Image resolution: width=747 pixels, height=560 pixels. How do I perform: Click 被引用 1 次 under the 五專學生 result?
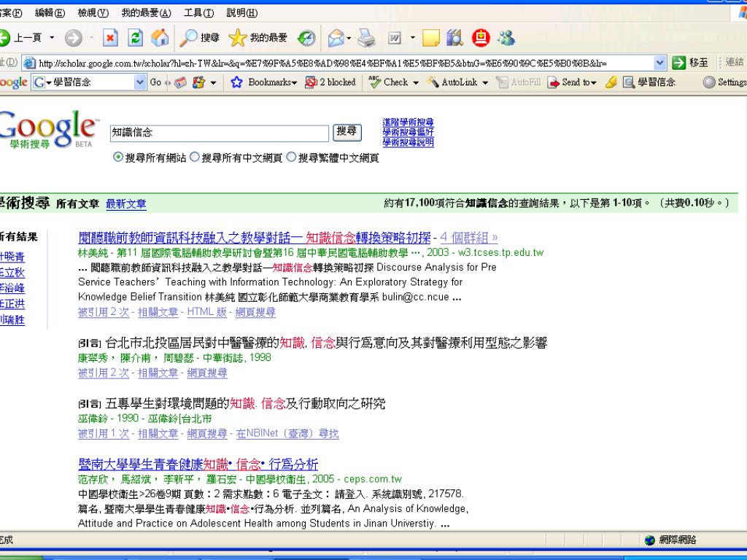(104, 434)
